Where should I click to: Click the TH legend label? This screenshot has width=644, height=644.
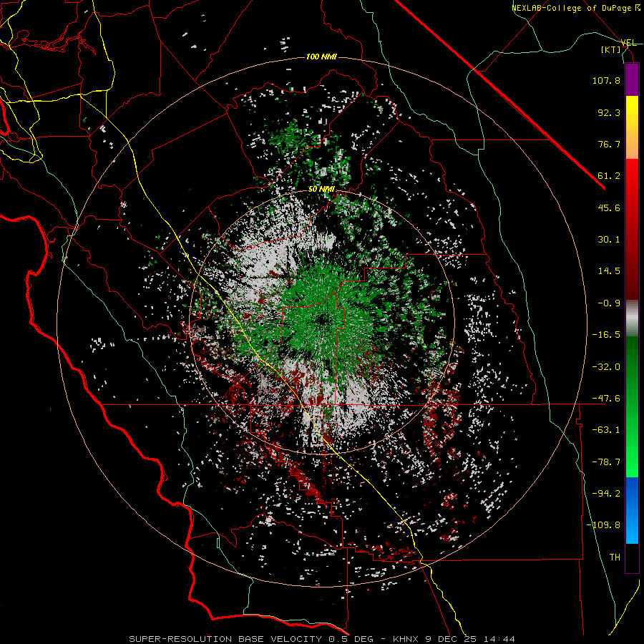click(615, 557)
